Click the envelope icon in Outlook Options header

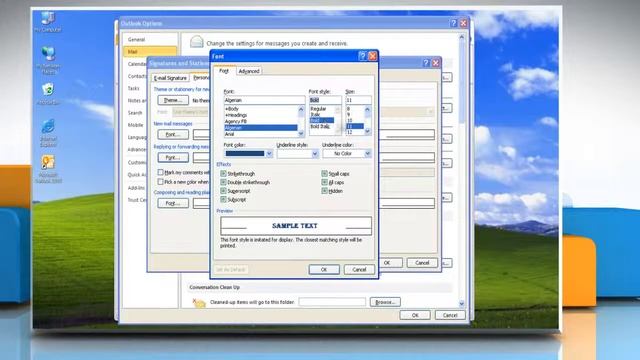tap(197, 42)
